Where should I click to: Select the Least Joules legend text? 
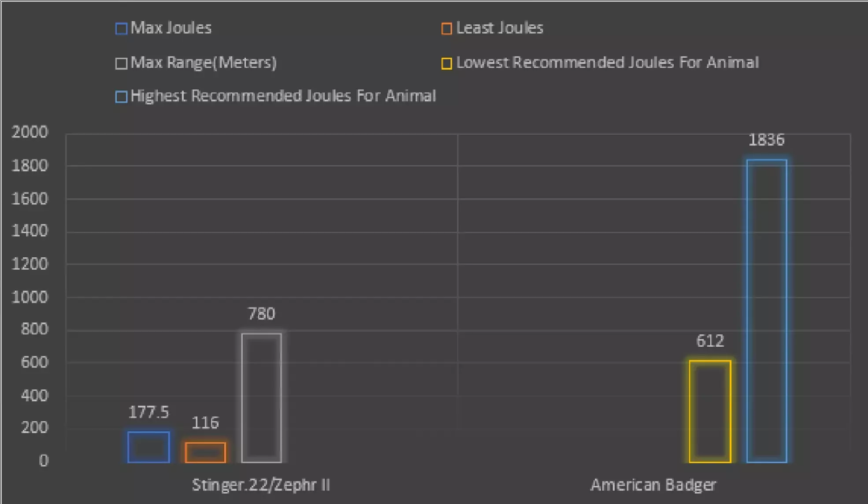pyautogui.click(x=500, y=28)
